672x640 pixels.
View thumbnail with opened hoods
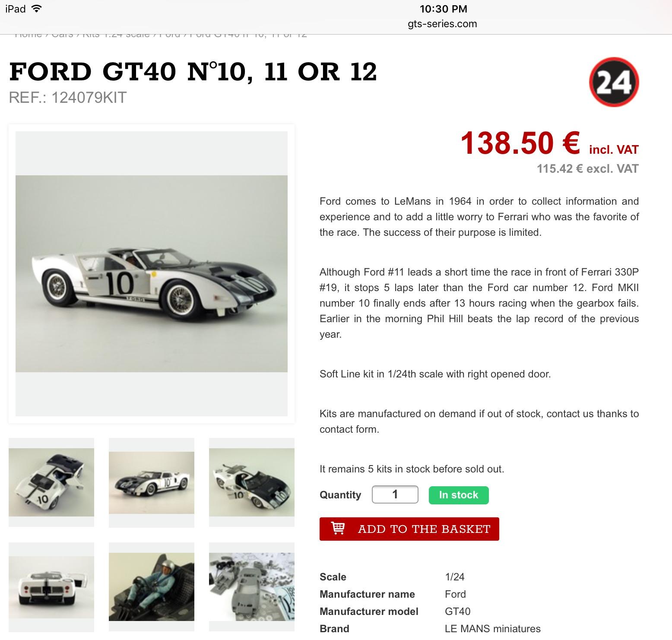click(x=252, y=482)
